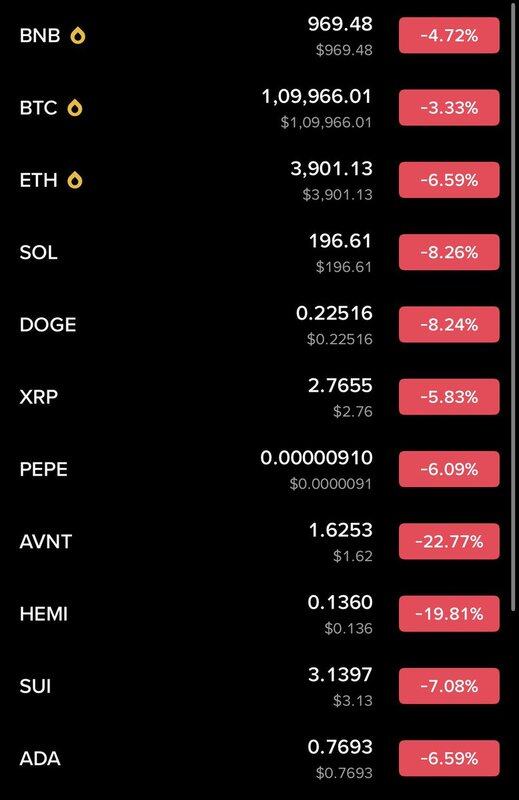Image resolution: width=519 pixels, height=800 pixels.
Task: Toggle the BTC -3.33% change badge
Action: point(449,108)
